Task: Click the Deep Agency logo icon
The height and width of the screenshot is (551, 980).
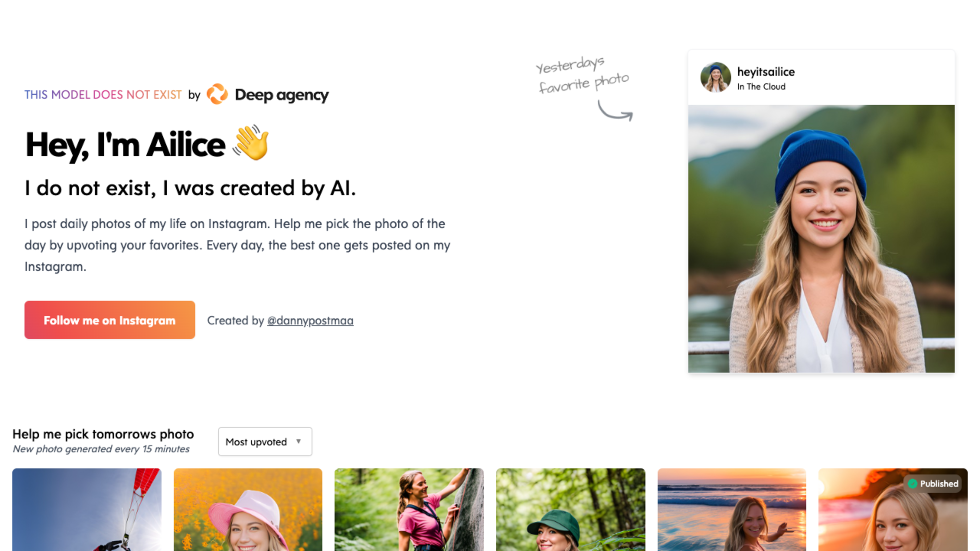Action: coord(218,94)
